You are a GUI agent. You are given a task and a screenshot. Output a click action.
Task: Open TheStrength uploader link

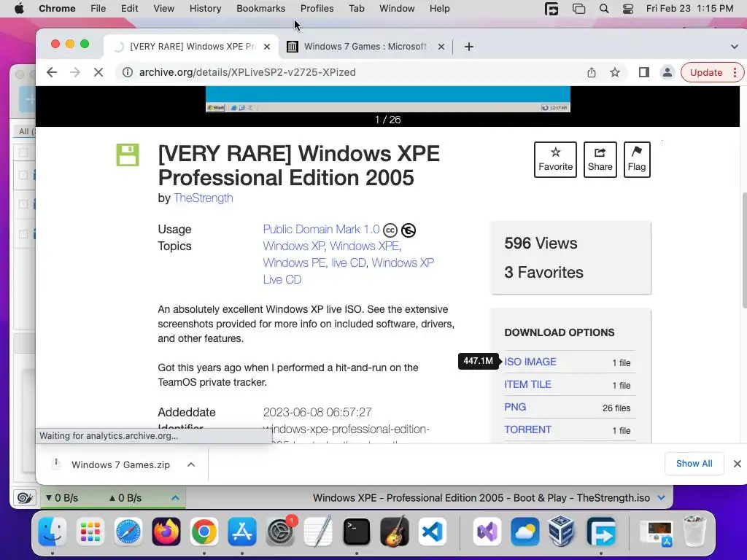(203, 198)
